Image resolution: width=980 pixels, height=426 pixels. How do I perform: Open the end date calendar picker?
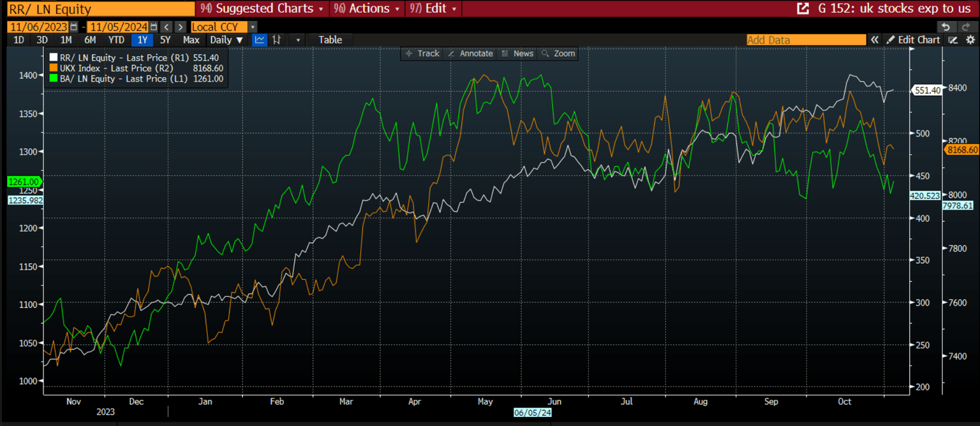[x=152, y=27]
